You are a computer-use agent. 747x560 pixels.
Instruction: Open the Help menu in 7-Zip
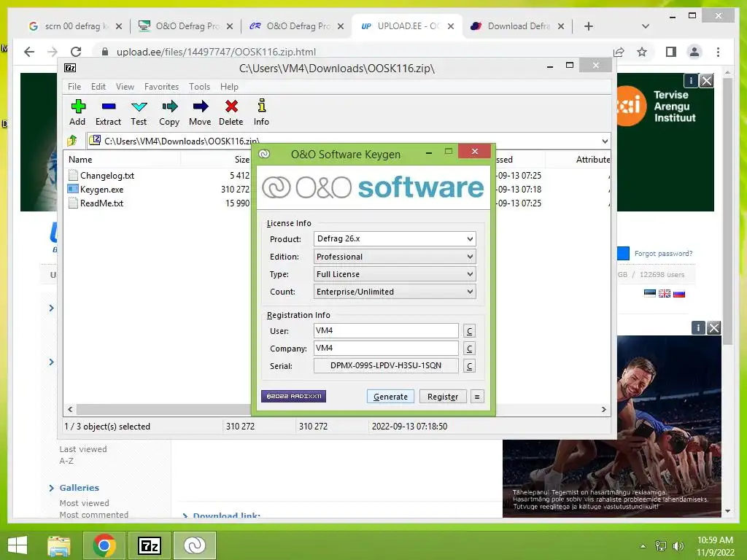pyautogui.click(x=229, y=87)
